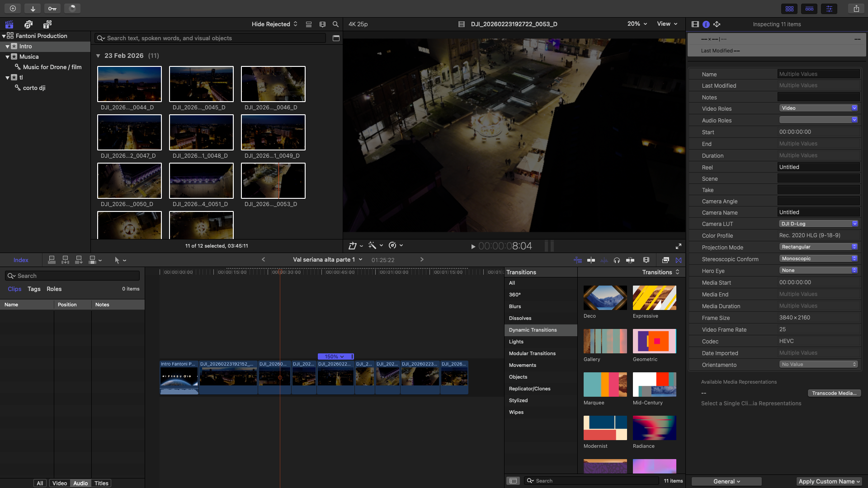Screen dimensions: 868x488
Task: Select Dissolves in Transitions category list
Action: [520, 318]
